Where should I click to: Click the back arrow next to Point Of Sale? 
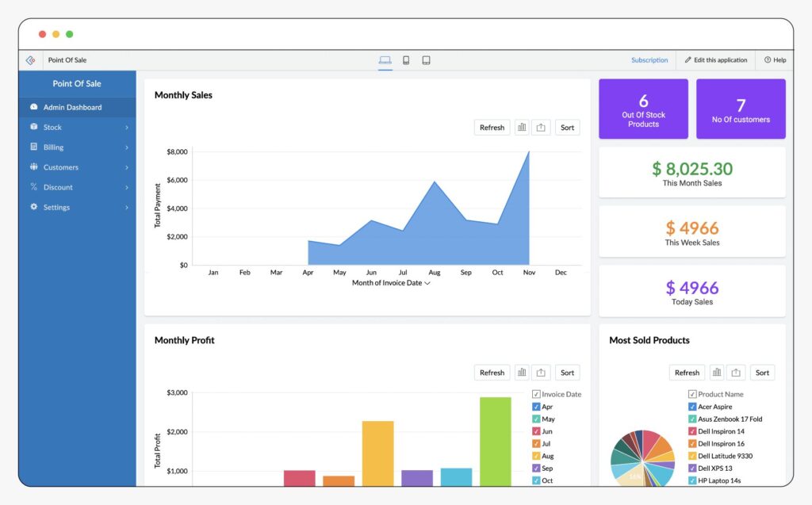pos(30,59)
